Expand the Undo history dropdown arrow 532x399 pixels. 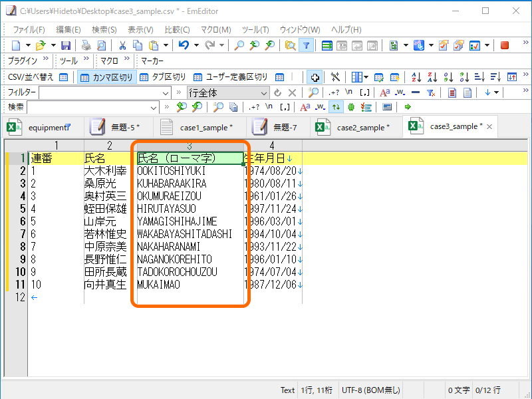[x=196, y=45]
